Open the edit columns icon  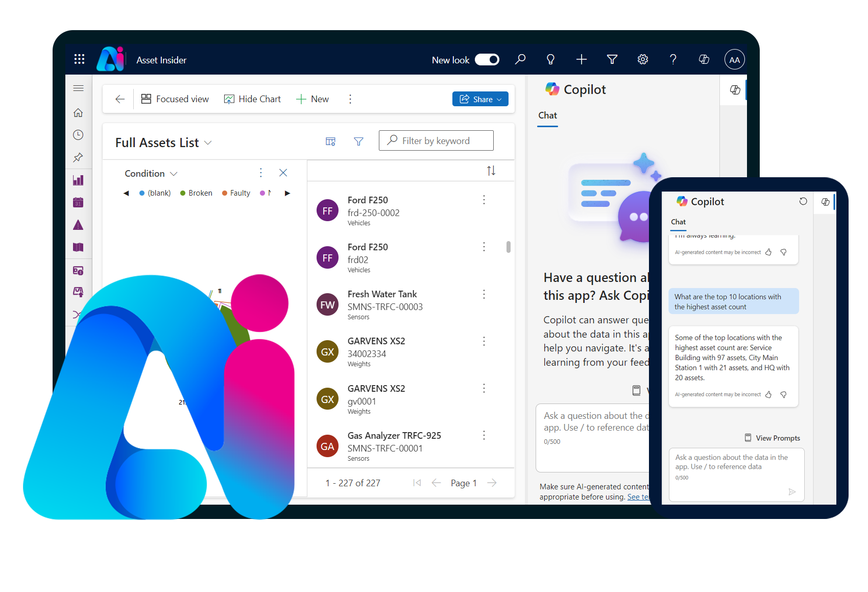pos(331,141)
